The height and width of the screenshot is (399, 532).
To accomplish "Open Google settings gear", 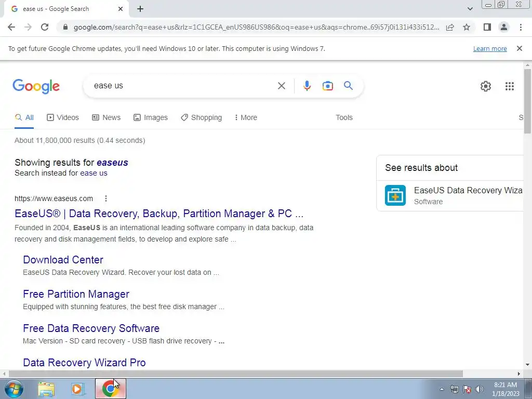I will pos(486,86).
